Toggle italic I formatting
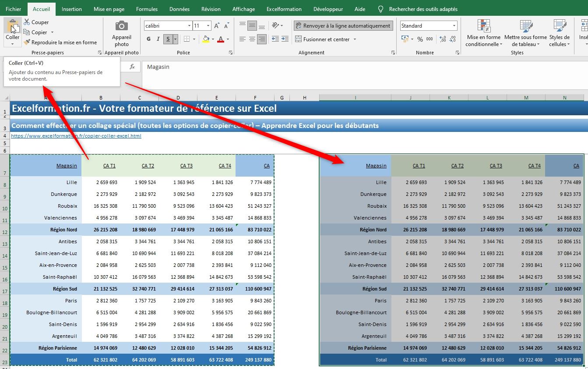 pyautogui.click(x=158, y=39)
